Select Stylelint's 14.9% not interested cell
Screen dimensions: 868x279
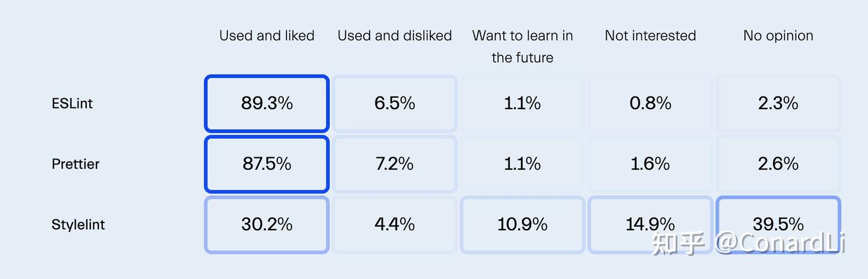pyautogui.click(x=650, y=225)
